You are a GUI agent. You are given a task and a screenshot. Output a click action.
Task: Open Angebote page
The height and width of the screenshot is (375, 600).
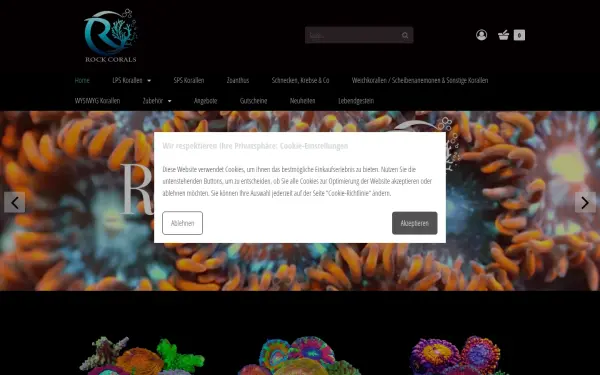coord(205,101)
